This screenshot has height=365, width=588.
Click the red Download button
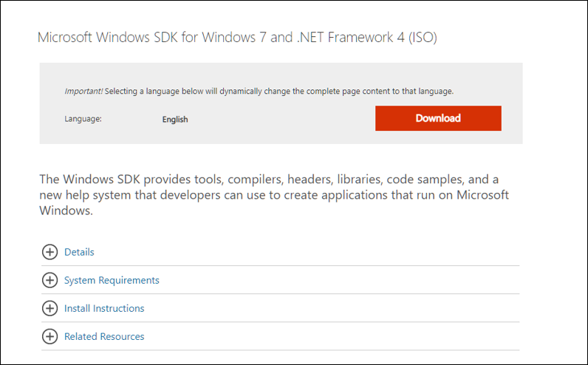[x=438, y=118]
